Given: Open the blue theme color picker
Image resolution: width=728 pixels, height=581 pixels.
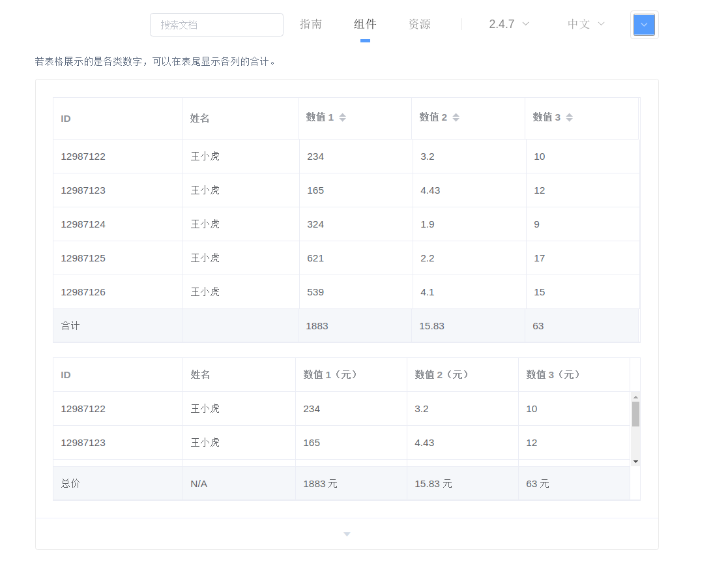Looking at the screenshot, I should (x=644, y=25).
